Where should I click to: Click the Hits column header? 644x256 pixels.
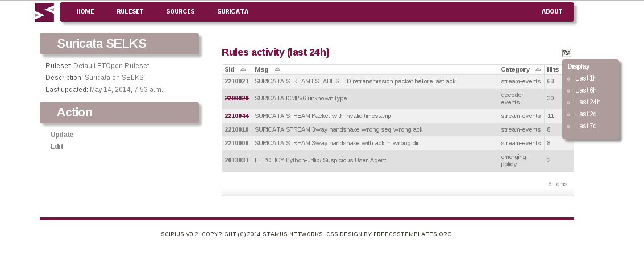(x=552, y=69)
